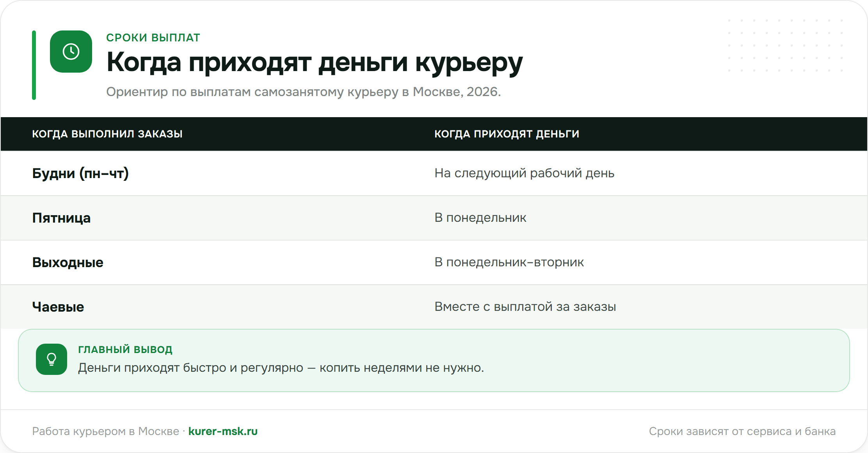Select the row label 'Выходные'

click(68, 262)
